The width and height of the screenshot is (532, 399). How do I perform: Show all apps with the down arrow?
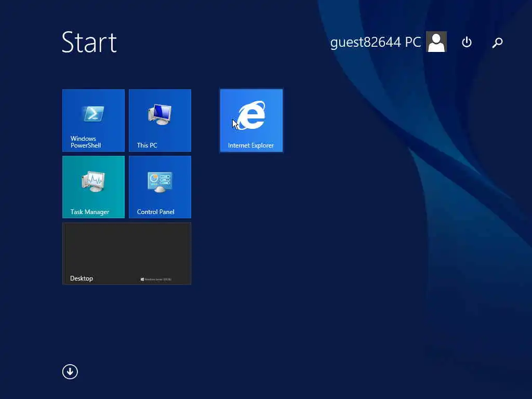click(70, 371)
